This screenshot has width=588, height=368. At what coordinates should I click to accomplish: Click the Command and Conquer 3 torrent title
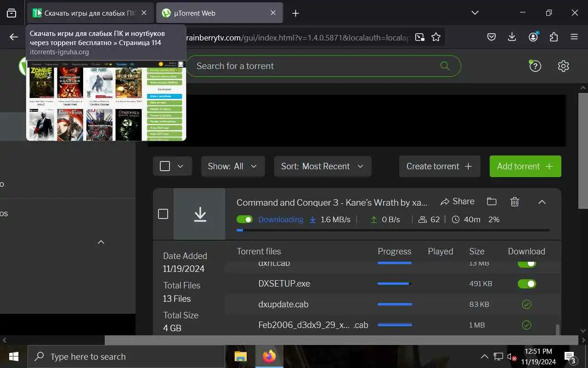click(332, 202)
